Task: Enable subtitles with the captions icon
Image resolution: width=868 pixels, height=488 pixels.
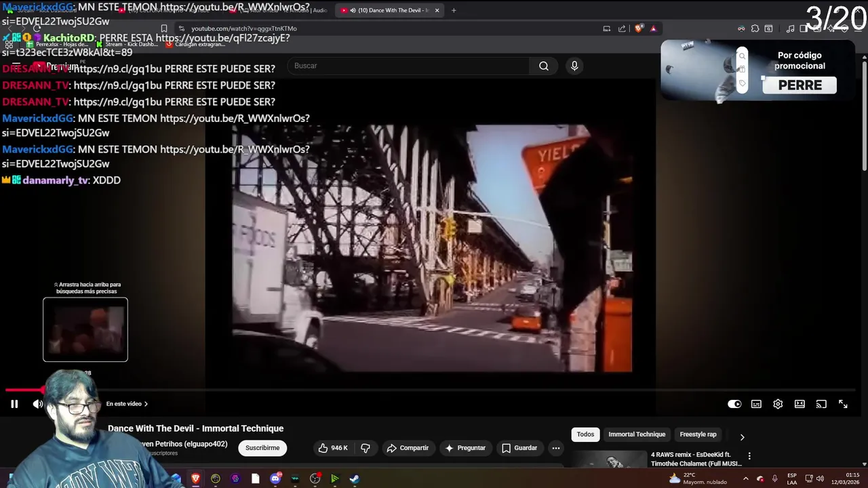Action: click(756, 404)
